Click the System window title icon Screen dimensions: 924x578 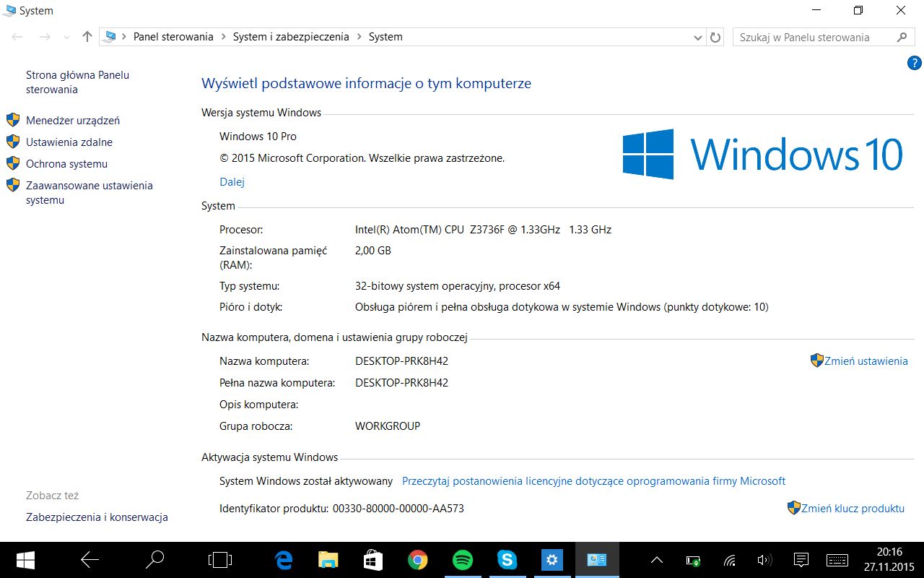(x=9, y=10)
